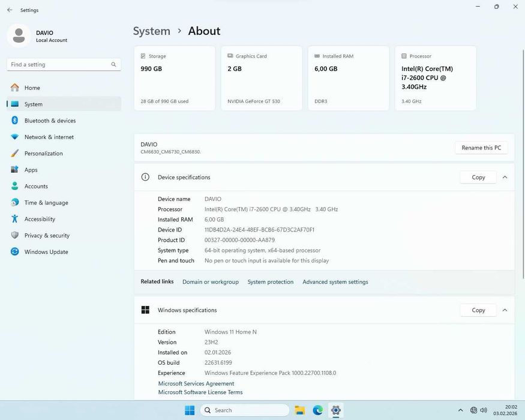525x420 pixels.
Task: Open the System protection link
Action: coord(271,282)
